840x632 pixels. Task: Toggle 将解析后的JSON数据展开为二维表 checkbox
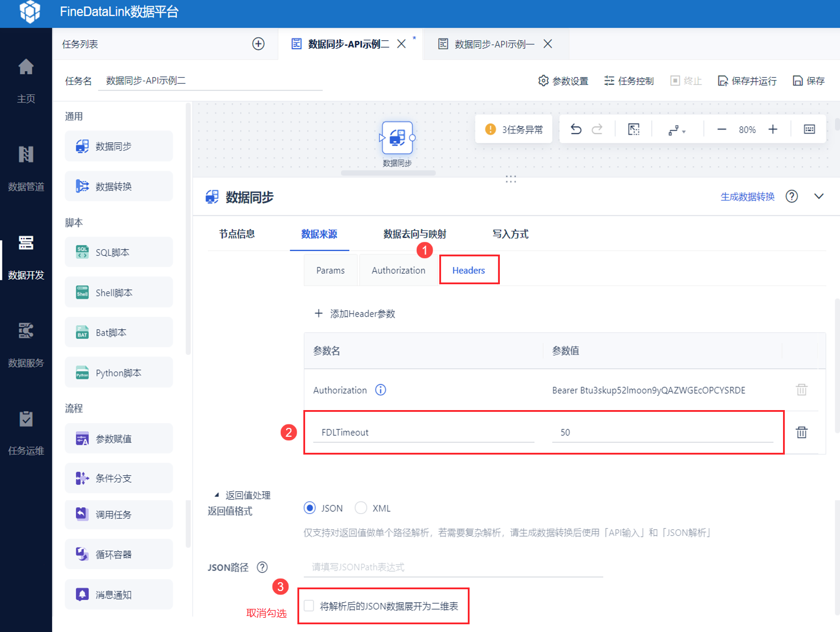click(x=309, y=606)
